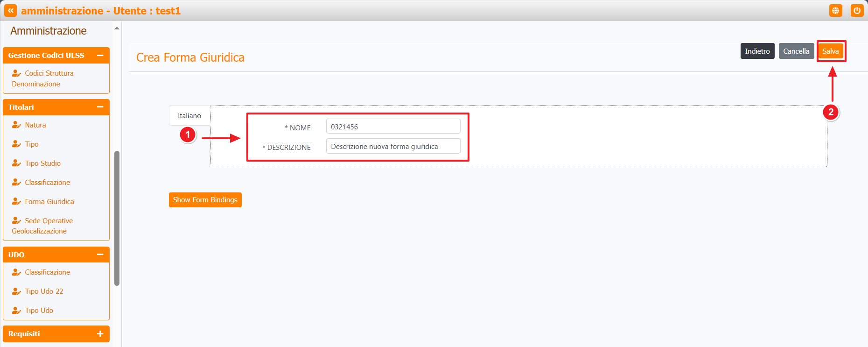Screen dimensions: 868x347
Task: Collapse the sidebar with the double-chevron icon
Action: click(x=10, y=11)
